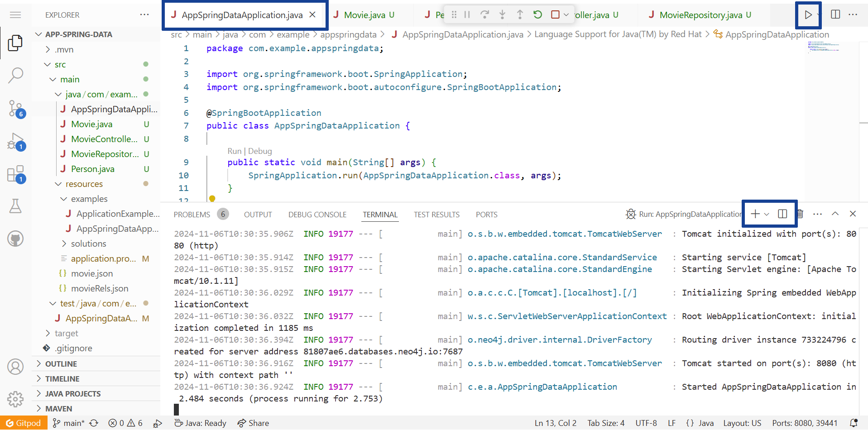Open the Test Results tab

click(436, 215)
